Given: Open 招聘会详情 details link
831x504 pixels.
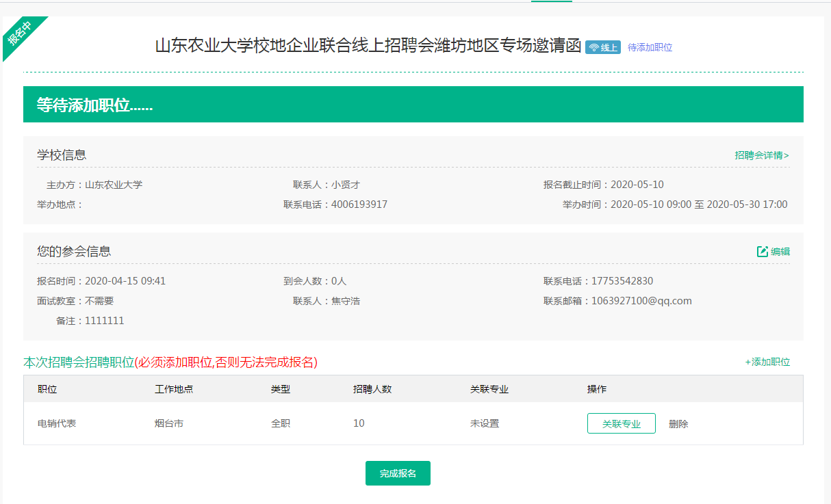Looking at the screenshot, I should pyautogui.click(x=761, y=155).
